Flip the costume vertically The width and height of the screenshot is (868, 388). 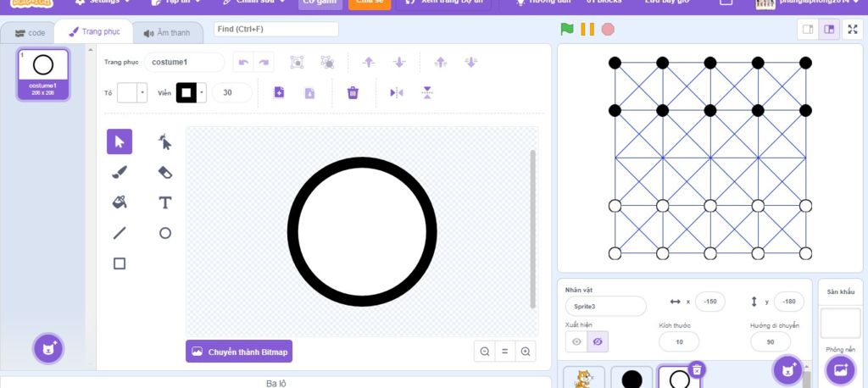427,92
